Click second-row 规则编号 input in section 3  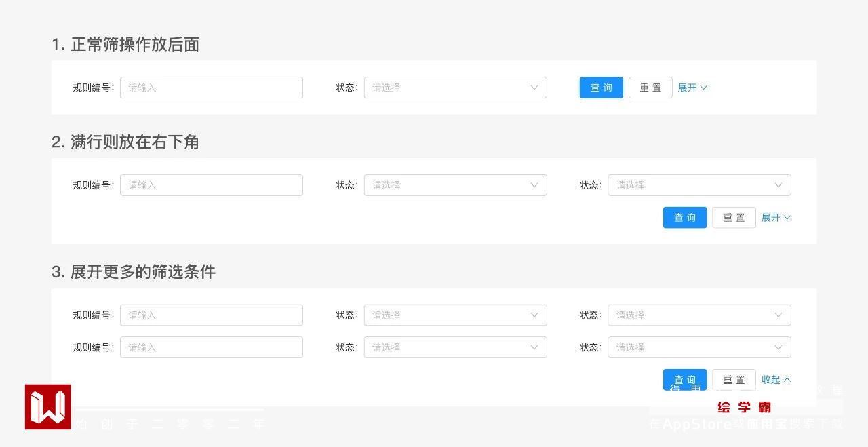click(211, 347)
